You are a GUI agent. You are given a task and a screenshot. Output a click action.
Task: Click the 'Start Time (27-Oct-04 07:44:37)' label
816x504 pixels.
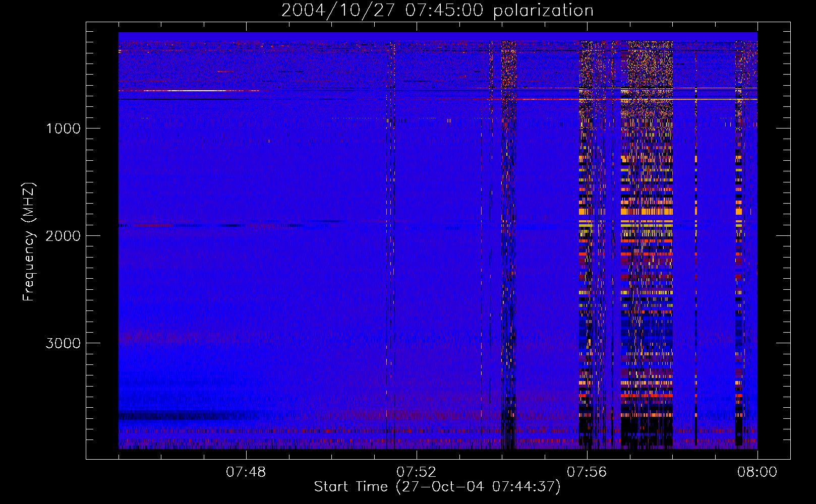tap(437, 487)
